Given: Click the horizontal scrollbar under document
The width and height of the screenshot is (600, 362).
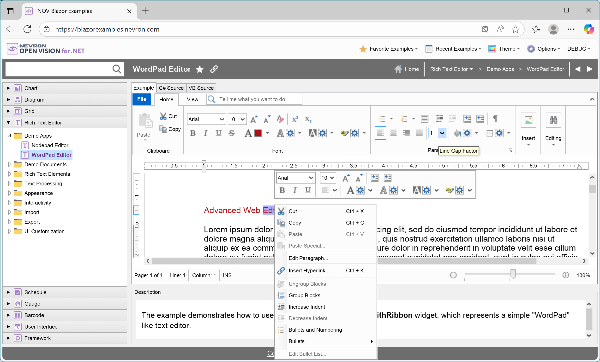Looking at the screenshot, I should 344,261.
